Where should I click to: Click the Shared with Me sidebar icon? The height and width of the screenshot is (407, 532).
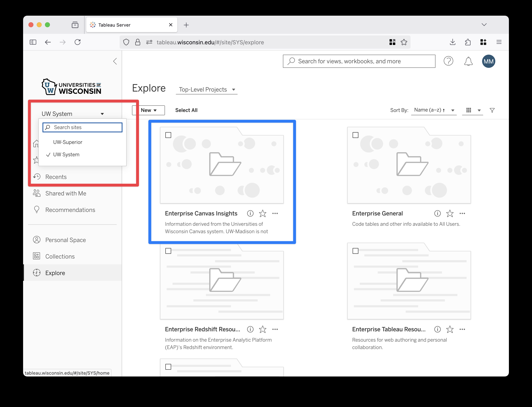point(36,193)
